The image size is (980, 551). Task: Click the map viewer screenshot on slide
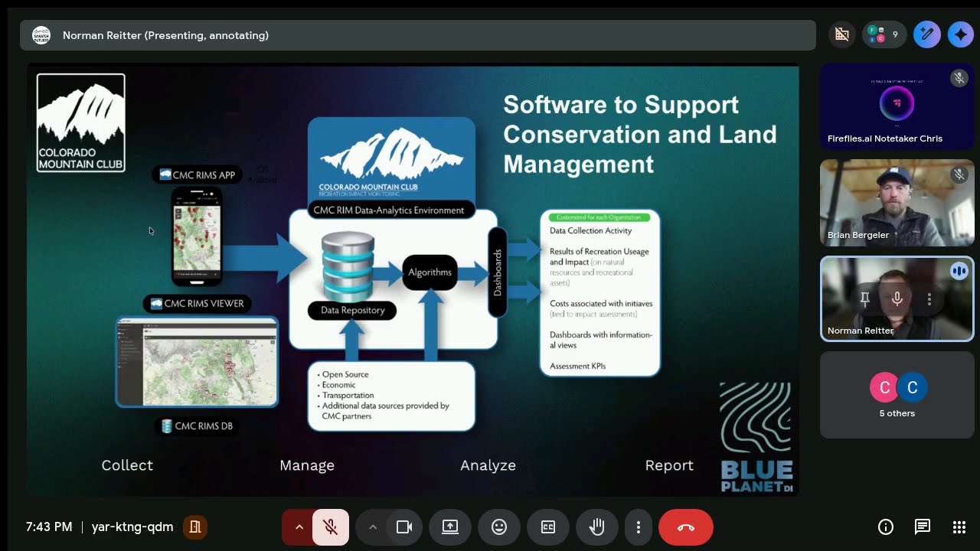(x=197, y=361)
